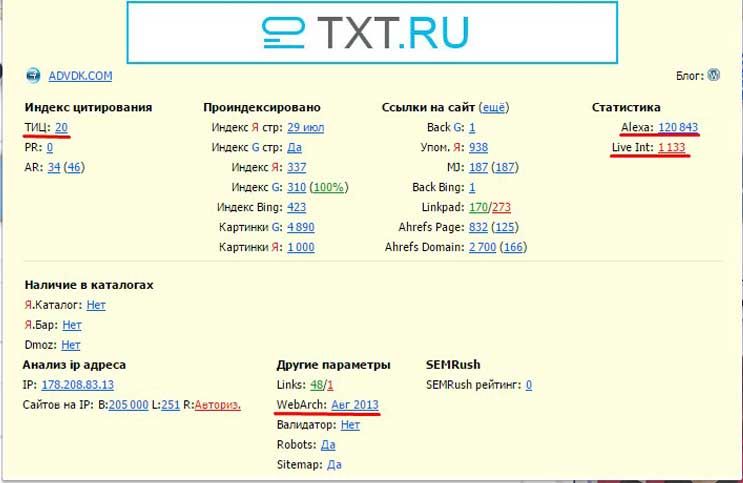Click the Анализ ip адреса heading
The height and width of the screenshot is (483, 743).
click(74, 365)
